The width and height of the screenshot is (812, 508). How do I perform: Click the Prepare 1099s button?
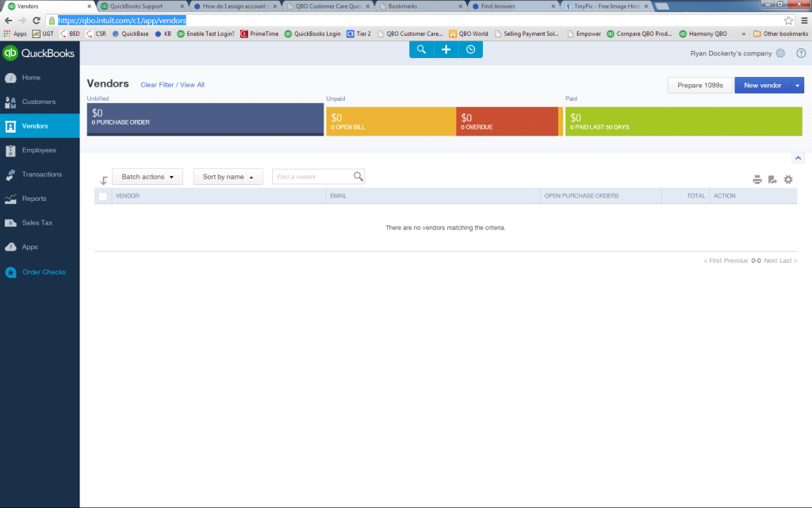700,85
